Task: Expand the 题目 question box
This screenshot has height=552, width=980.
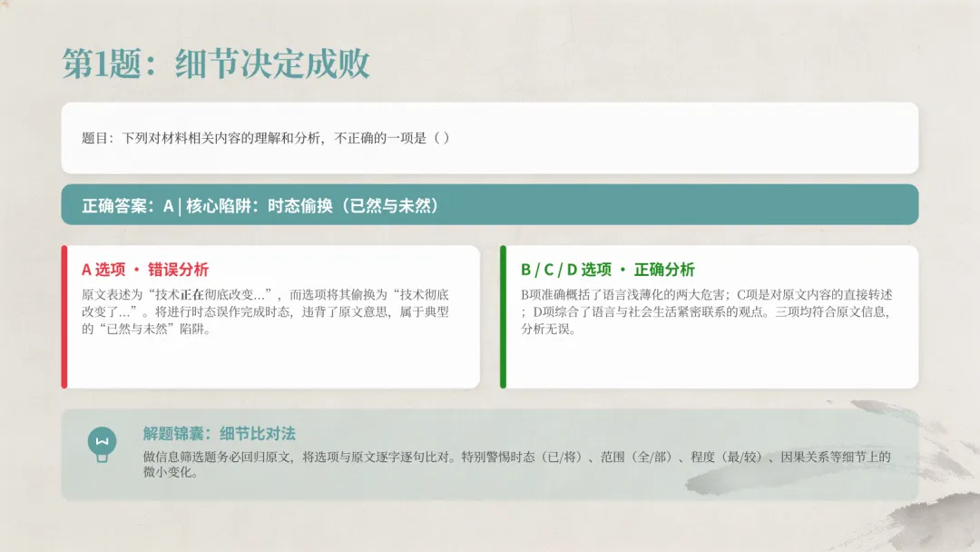Action: point(490,138)
